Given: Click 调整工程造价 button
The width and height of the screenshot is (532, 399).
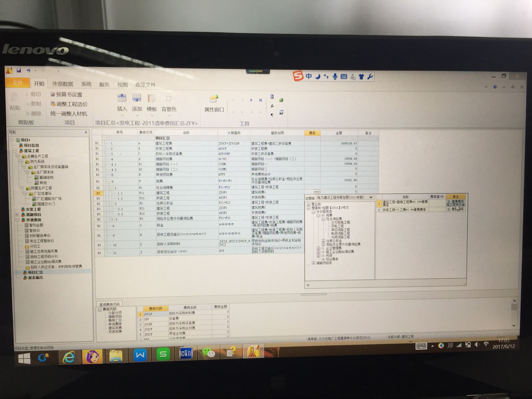Looking at the screenshot, I should coord(69,104).
